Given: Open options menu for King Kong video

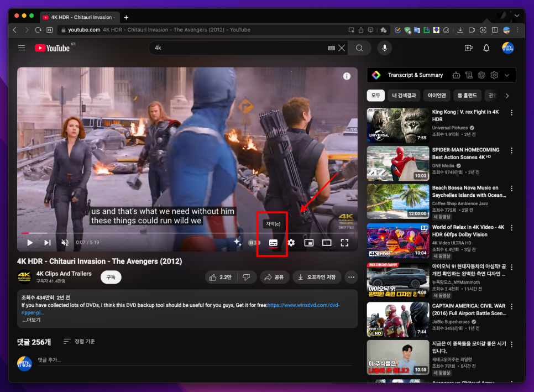Looking at the screenshot, I should click(511, 113).
